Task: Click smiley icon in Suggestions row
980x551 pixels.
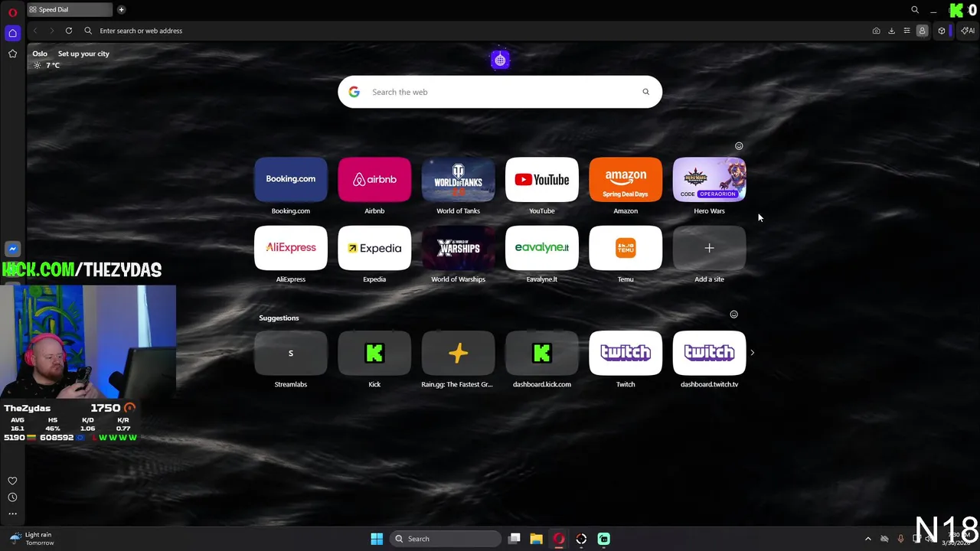Action: (733, 314)
